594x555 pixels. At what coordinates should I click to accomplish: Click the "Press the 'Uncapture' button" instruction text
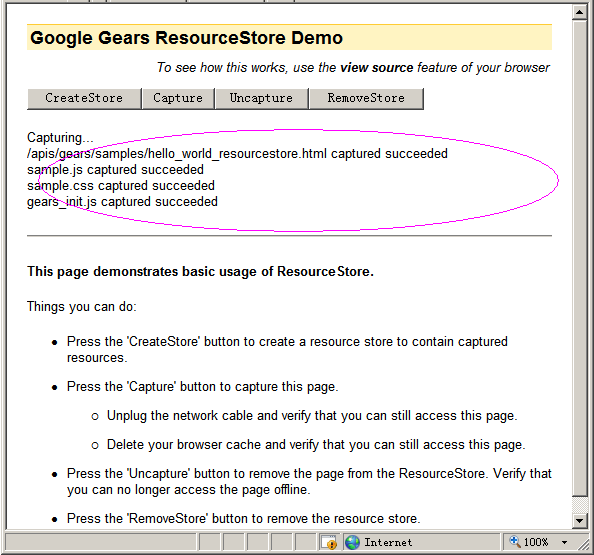point(309,482)
